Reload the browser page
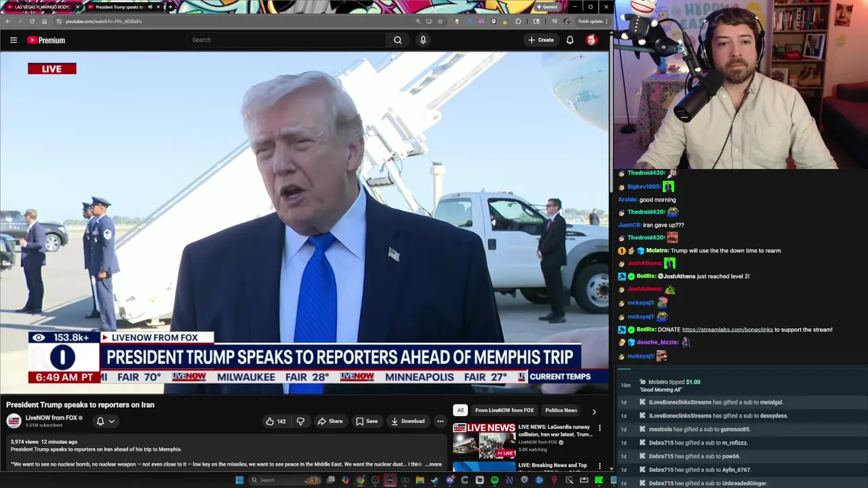The height and width of the screenshot is (488, 868). (x=32, y=21)
